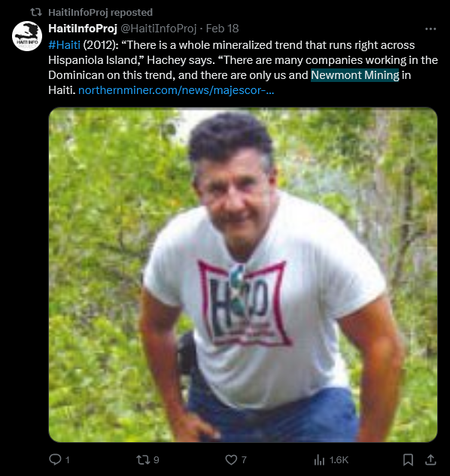Click the highlighted Newmont Mining text
450x476 pixels.
pyautogui.click(x=355, y=75)
